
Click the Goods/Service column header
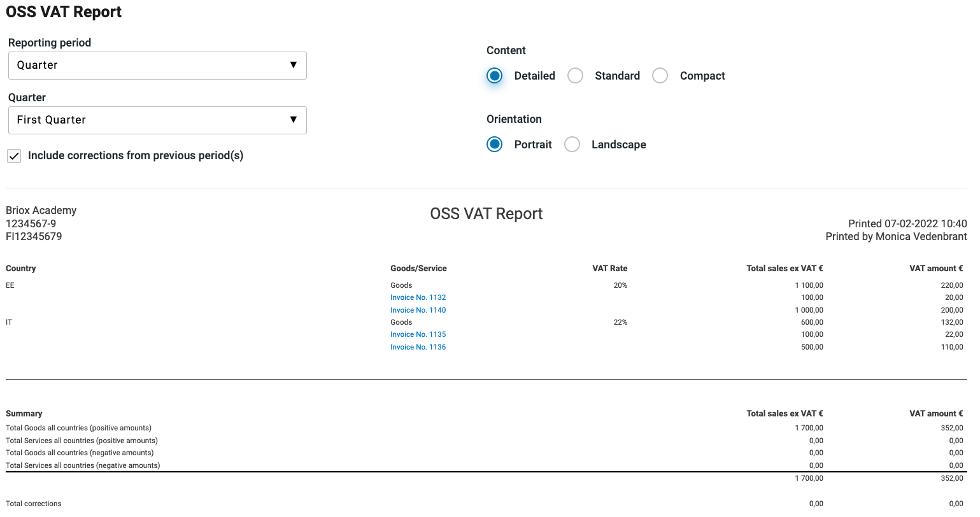click(418, 269)
